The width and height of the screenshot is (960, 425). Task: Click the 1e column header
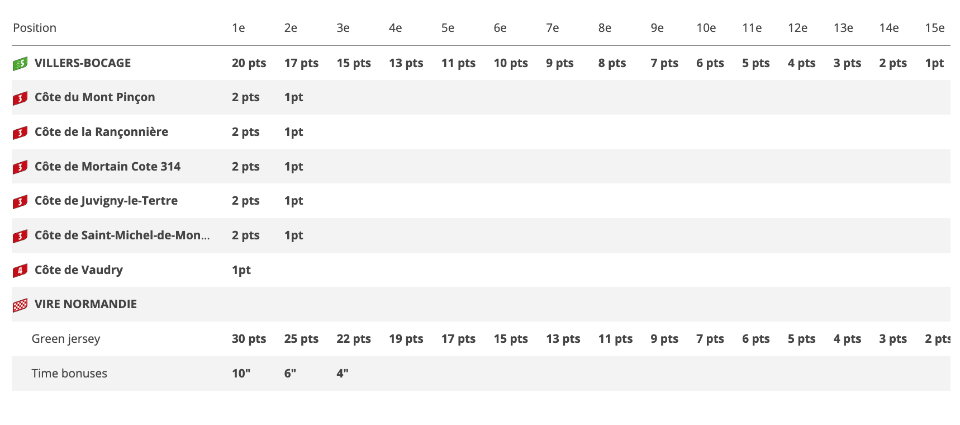point(238,28)
